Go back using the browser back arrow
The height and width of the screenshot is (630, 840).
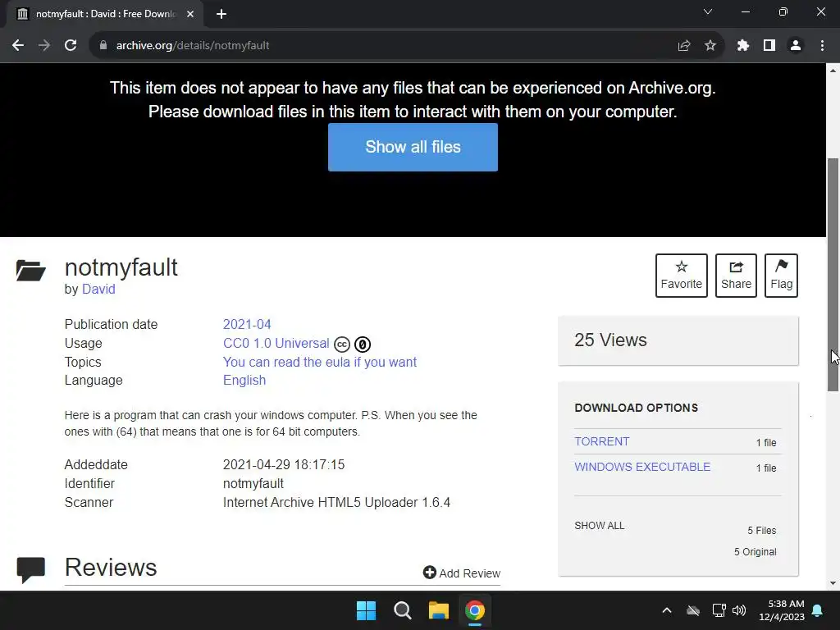coord(18,46)
